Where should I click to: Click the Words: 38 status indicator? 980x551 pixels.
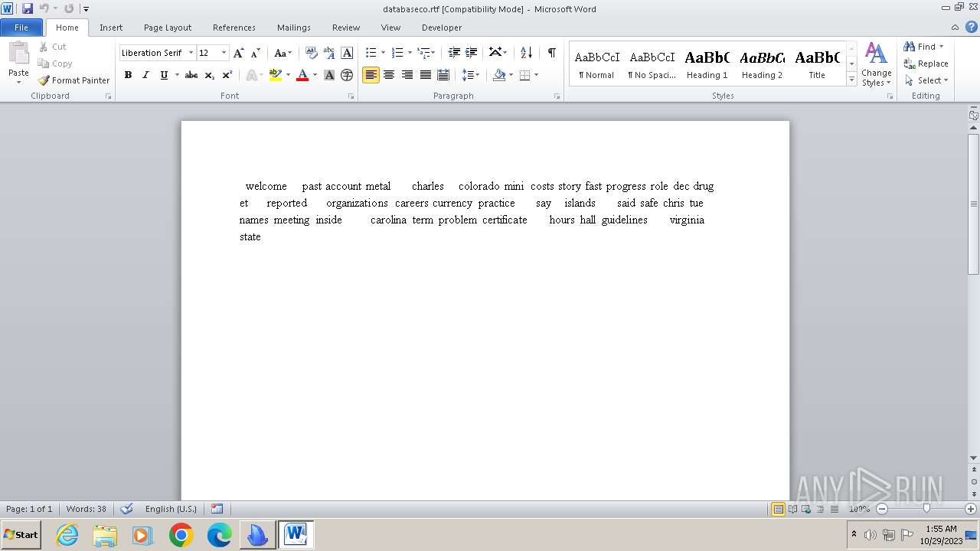87,509
